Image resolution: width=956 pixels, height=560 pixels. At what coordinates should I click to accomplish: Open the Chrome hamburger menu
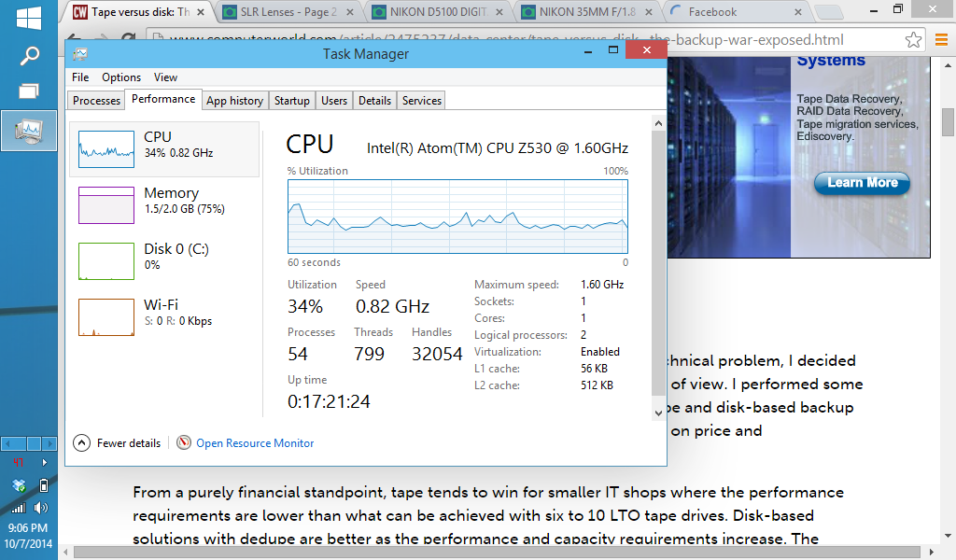(x=941, y=40)
